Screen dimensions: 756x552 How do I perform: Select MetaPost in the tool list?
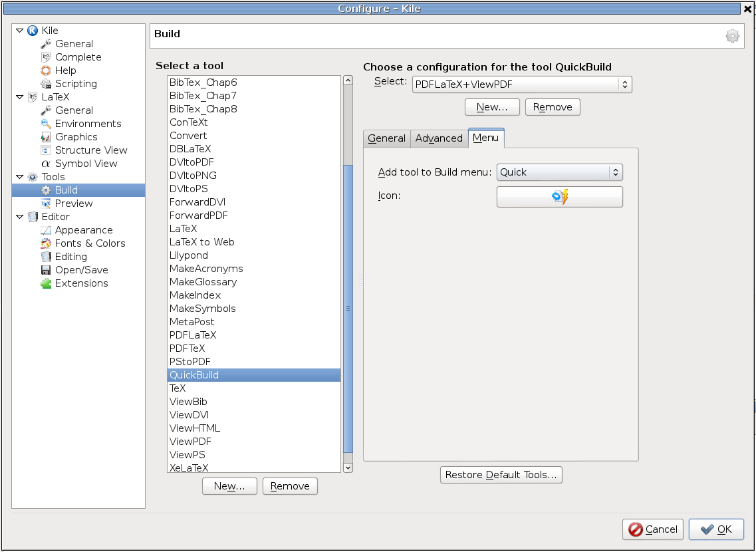point(253,322)
